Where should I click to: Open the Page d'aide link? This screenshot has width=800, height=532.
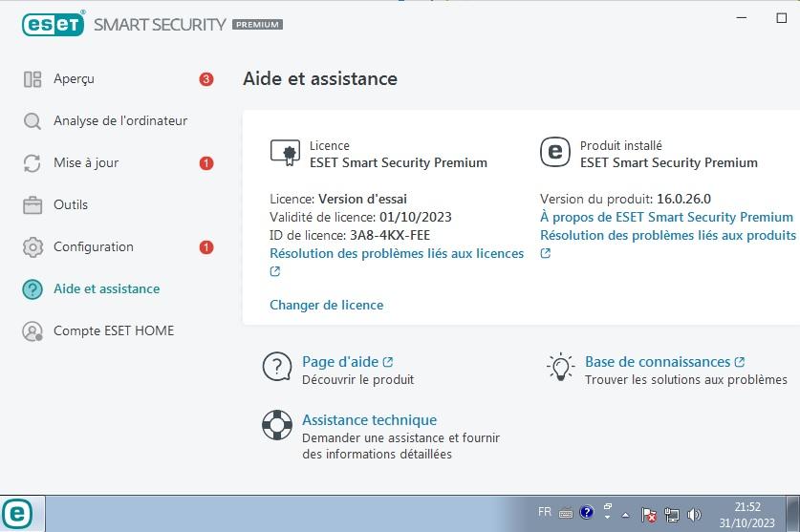340,362
